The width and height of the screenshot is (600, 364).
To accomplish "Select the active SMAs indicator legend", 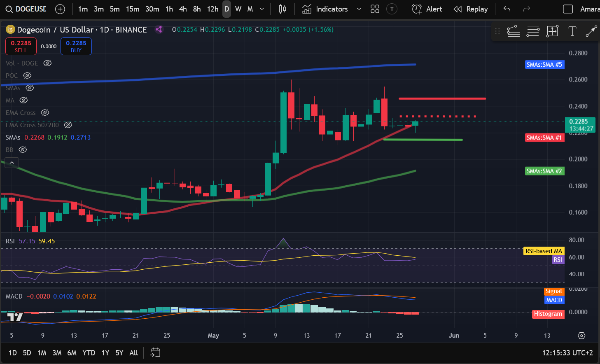I will pyautogui.click(x=13, y=137).
